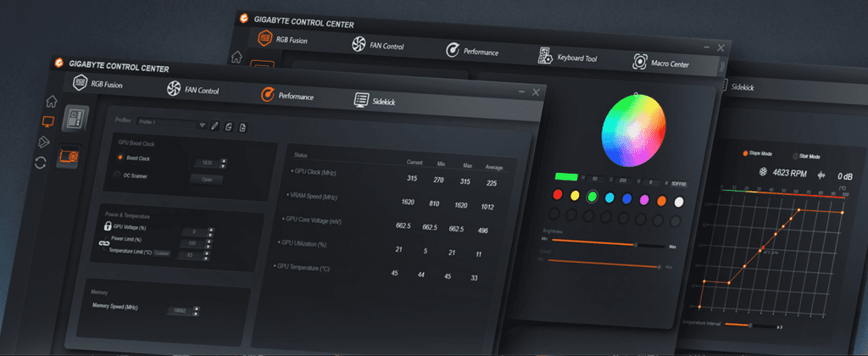Pick the blue preset color swatch

tap(626, 198)
